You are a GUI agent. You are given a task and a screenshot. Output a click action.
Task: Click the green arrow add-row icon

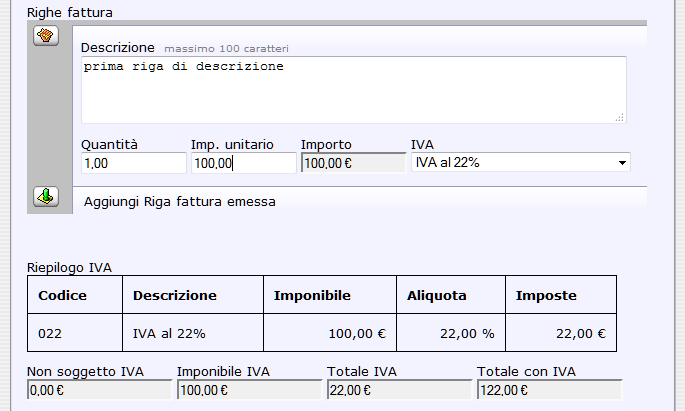(46, 196)
